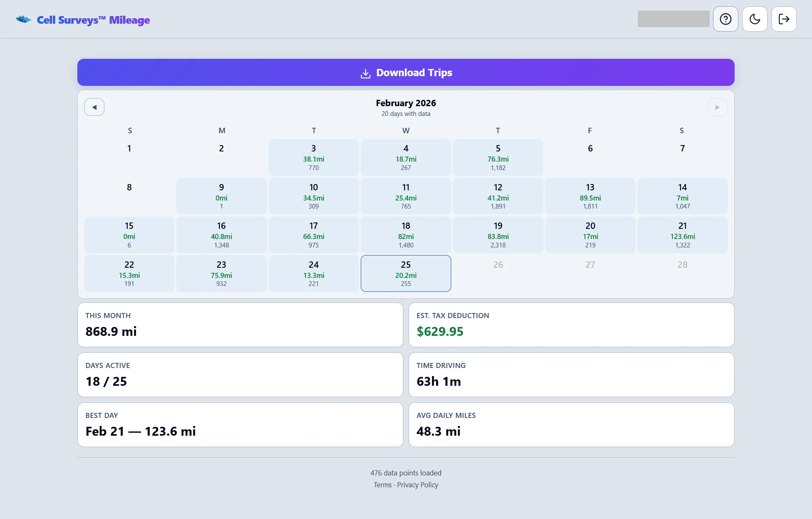This screenshot has height=519, width=812.
Task: Click the AVG DAILY MILES card
Action: tap(571, 424)
